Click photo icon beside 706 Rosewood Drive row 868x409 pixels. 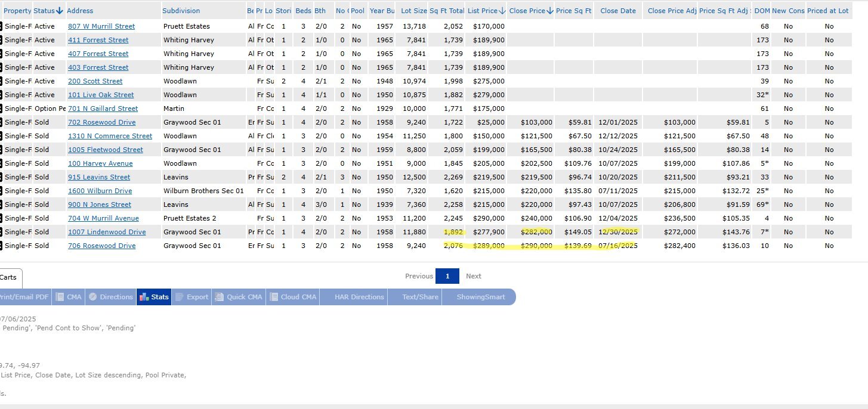point(1,246)
